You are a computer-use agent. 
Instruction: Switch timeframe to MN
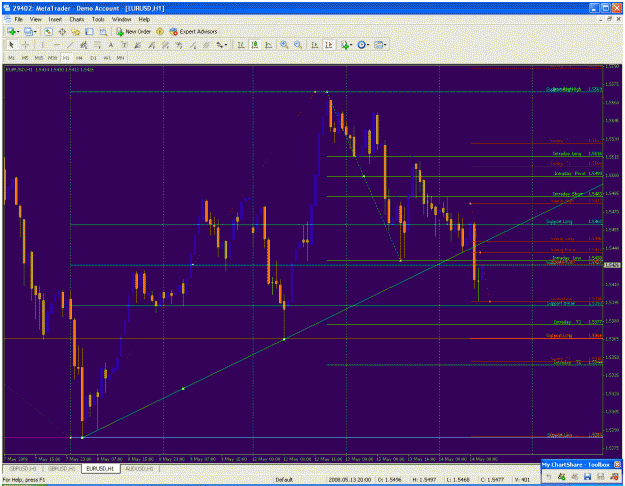click(120, 58)
